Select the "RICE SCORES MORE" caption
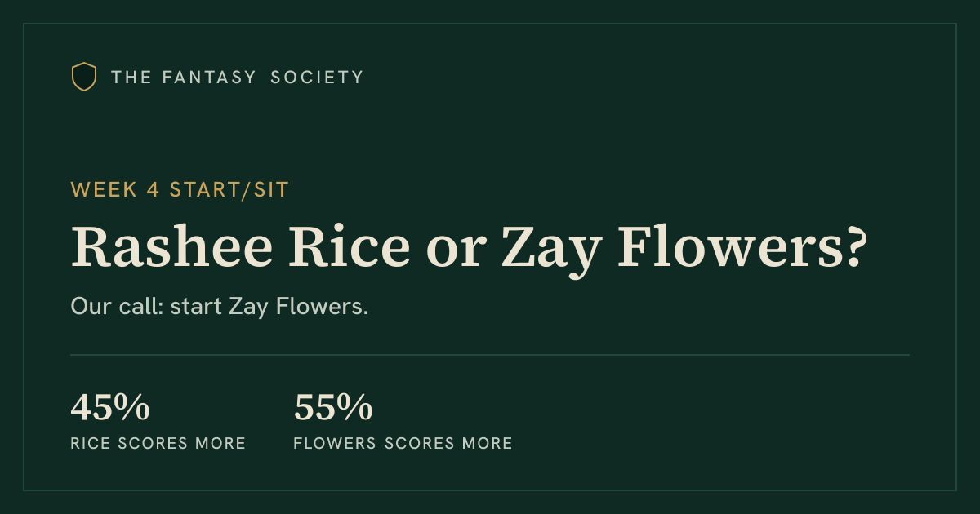 158,444
